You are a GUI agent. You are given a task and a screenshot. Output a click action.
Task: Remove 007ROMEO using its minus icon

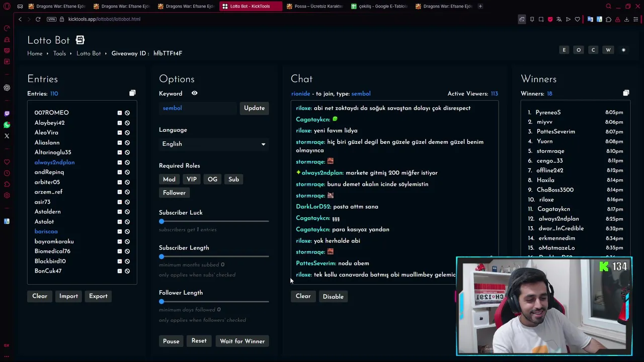pos(120,113)
